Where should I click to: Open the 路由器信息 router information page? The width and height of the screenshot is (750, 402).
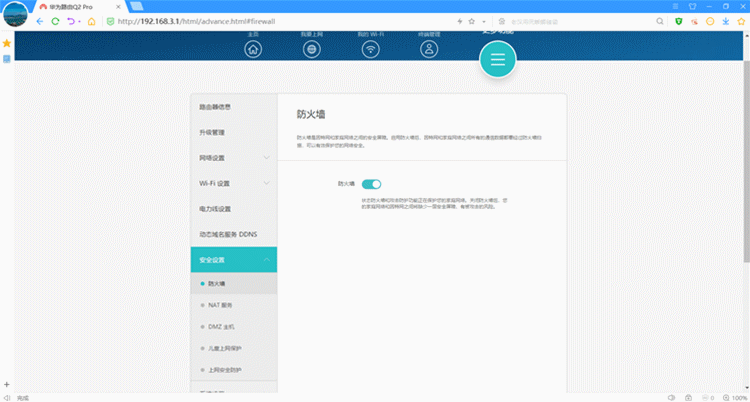[x=233, y=106]
